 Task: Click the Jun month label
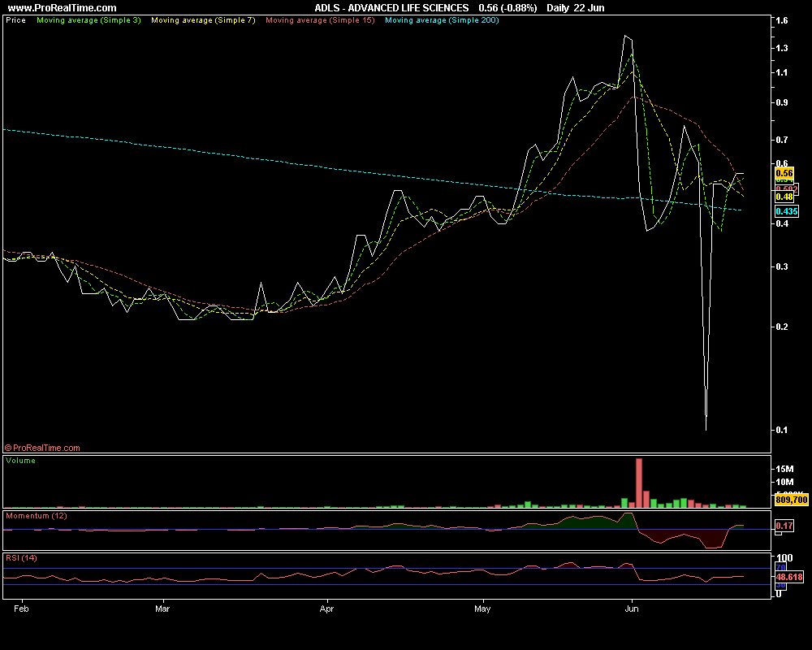pos(631,609)
